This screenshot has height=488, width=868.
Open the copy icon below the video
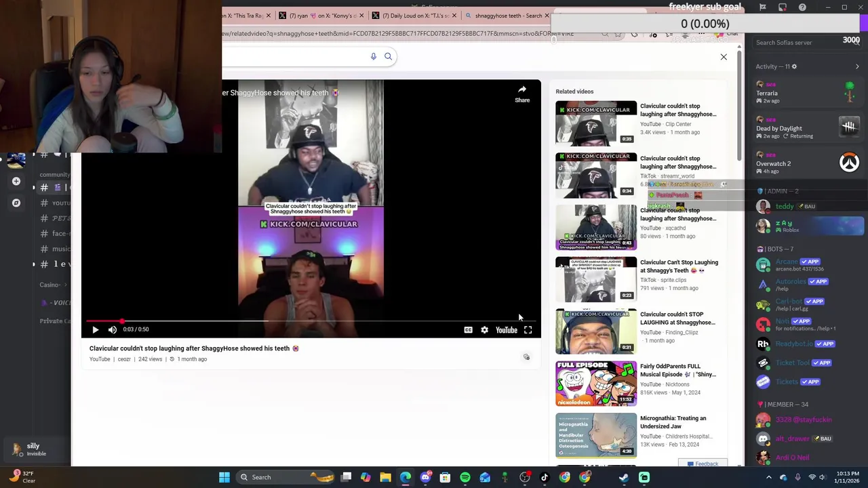[526, 357]
